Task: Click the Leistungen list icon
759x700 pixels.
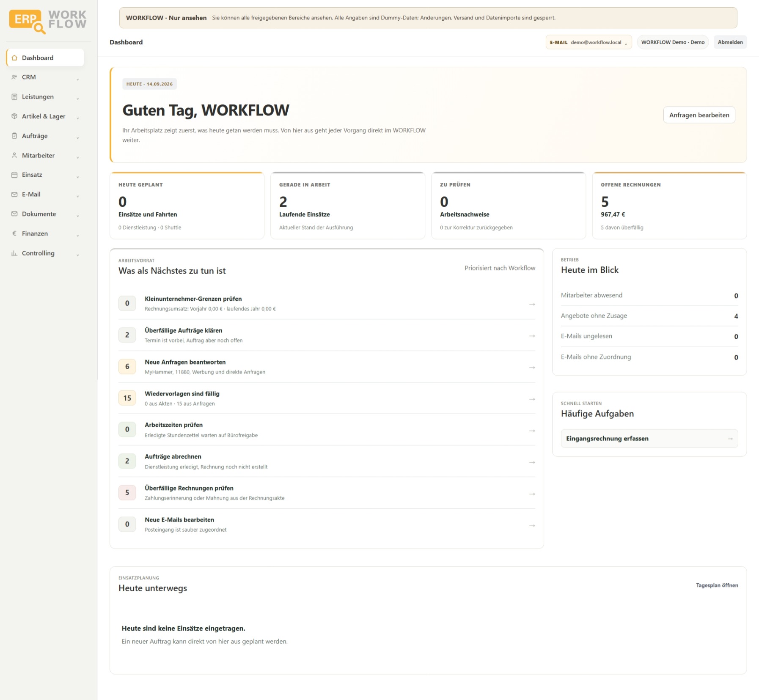Action: tap(14, 97)
